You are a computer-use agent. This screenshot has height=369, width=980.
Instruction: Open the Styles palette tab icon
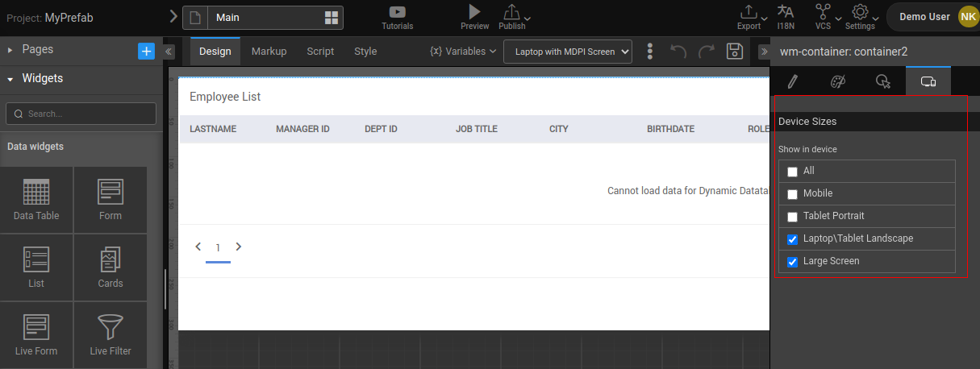[x=838, y=81]
